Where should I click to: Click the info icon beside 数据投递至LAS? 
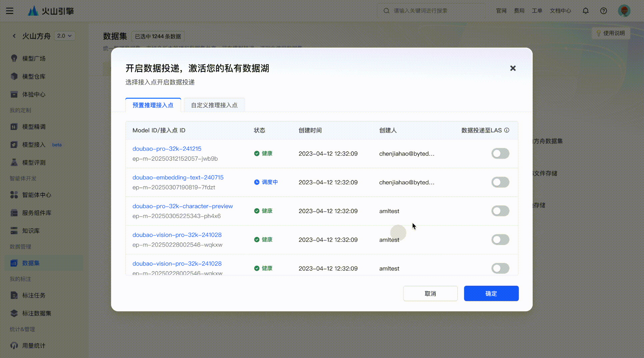(x=507, y=130)
